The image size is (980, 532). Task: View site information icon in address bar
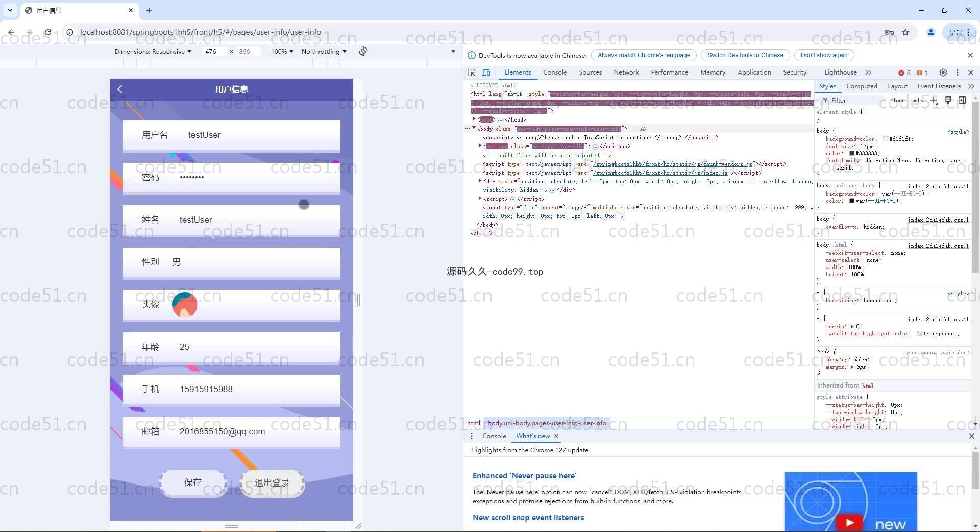(x=70, y=32)
